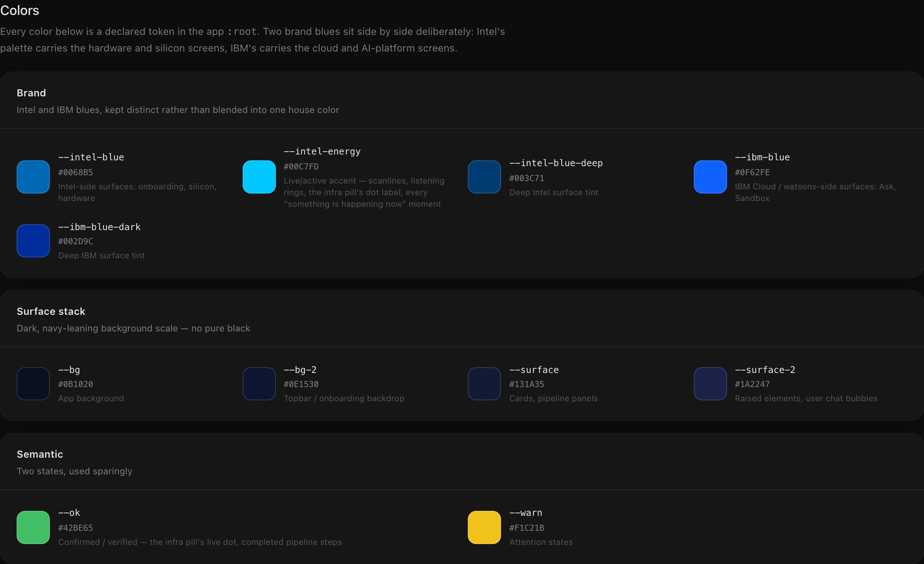924x564 pixels.
Task: Click the --surface-2 token name
Action: pos(765,370)
